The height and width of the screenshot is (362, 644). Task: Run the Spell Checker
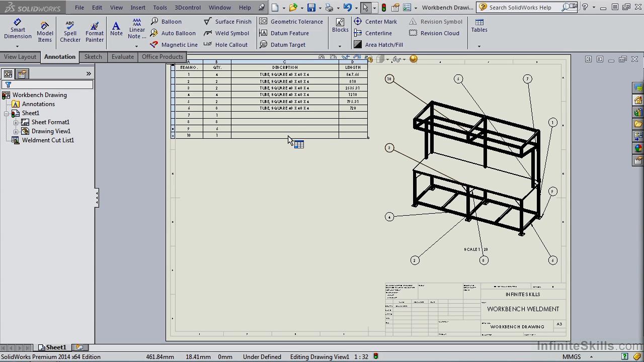[x=70, y=32]
